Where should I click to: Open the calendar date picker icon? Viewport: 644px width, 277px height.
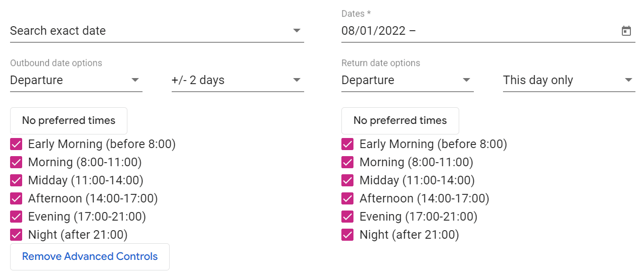point(626,31)
